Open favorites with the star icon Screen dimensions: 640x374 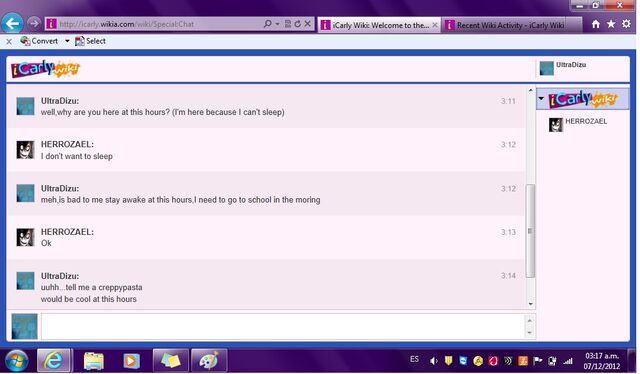coord(611,24)
